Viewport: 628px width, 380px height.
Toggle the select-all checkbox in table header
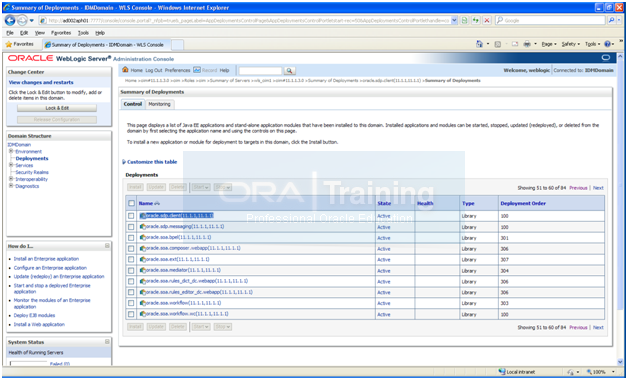(131, 203)
